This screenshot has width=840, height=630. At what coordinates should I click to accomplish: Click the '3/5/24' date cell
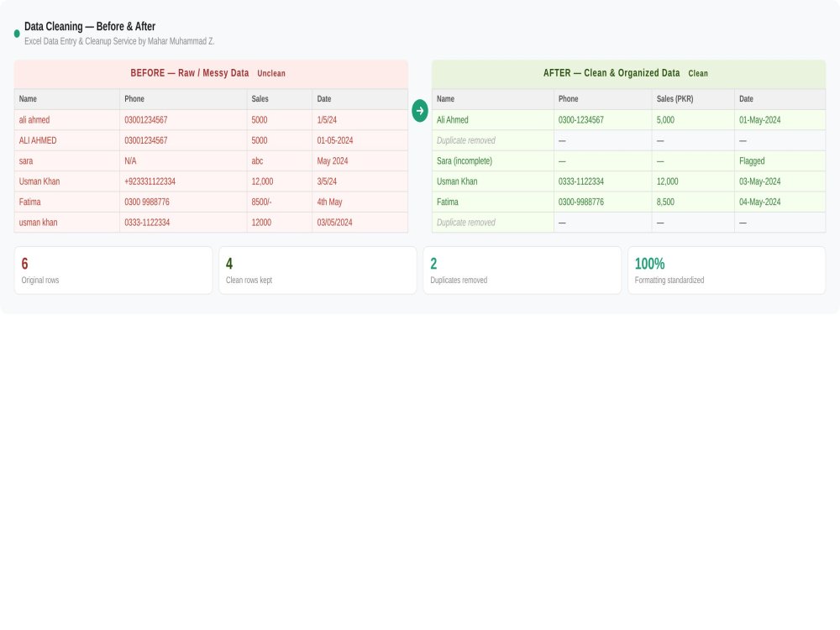pyautogui.click(x=360, y=181)
